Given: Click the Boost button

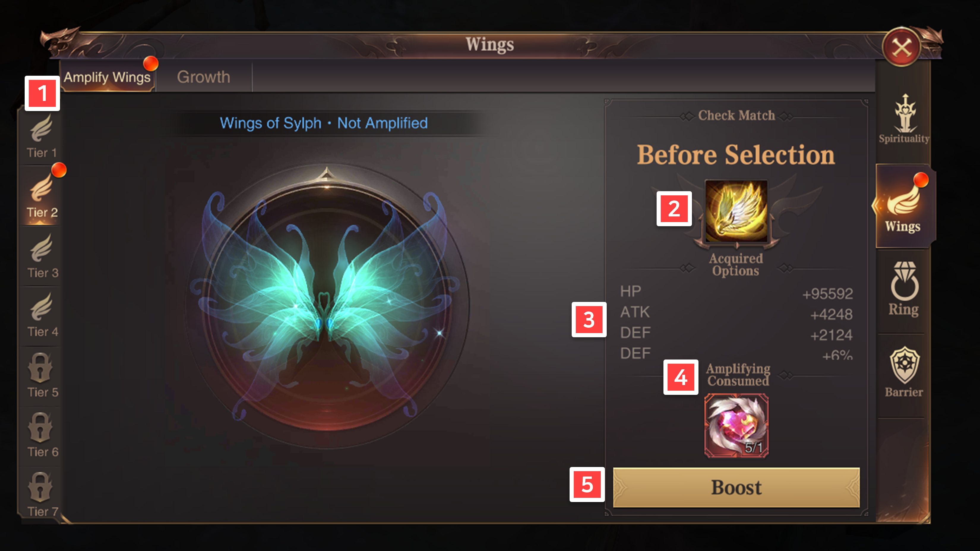Looking at the screenshot, I should (x=736, y=487).
